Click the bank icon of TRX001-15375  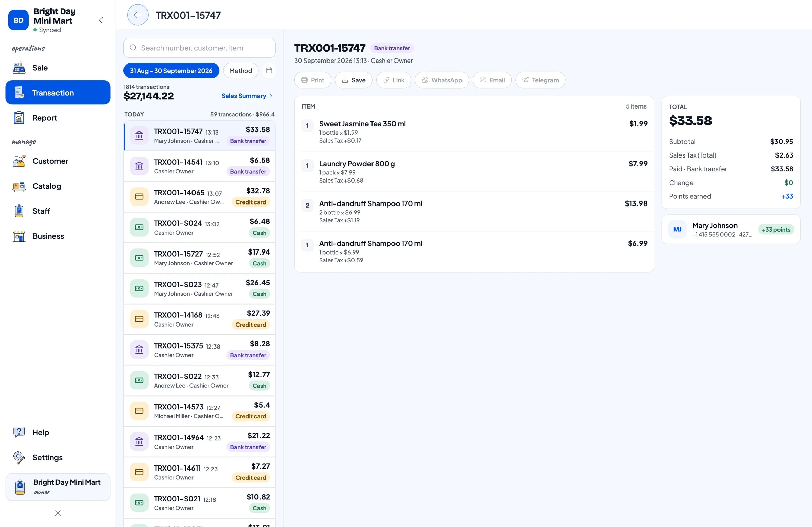139,350
